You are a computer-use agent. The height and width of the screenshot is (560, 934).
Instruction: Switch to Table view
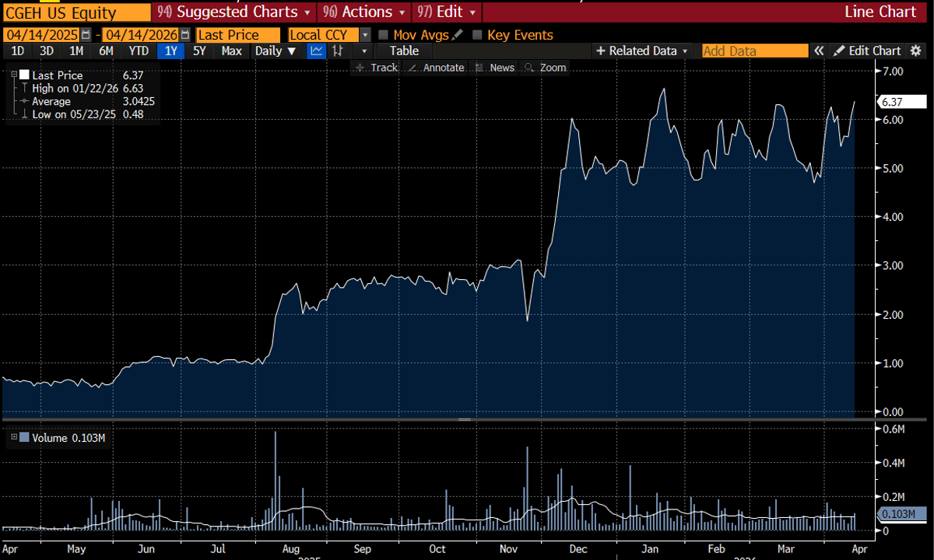pyautogui.click(x=404, y=51)
